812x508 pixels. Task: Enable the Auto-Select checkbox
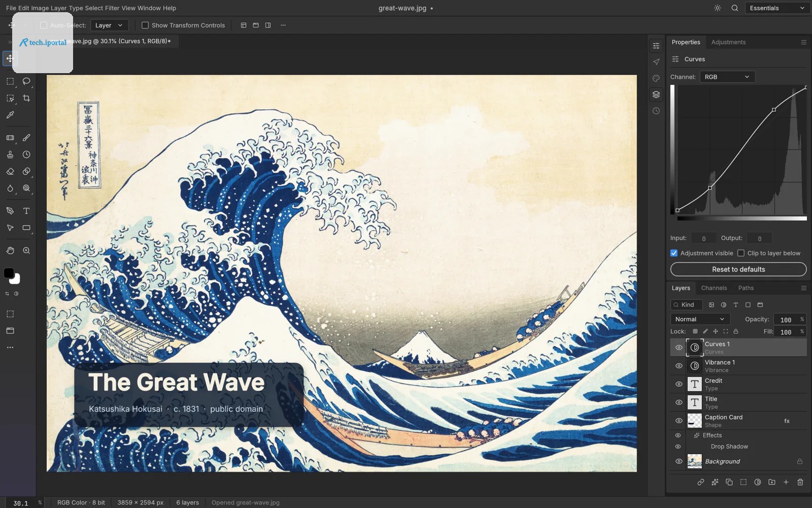44,25
